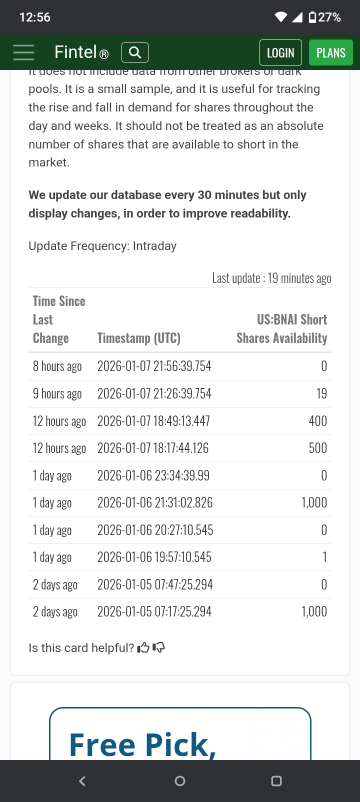Open the search magnifier icon
The width and height of the screenshot is (360, 802).
coord(135,53)
